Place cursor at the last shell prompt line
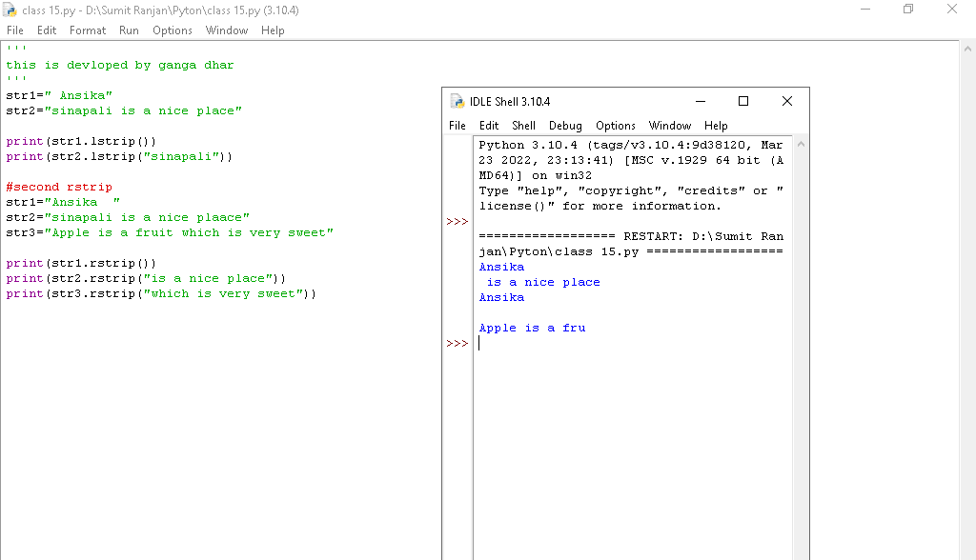Viewport: 976px width, 560px height. click(572, 343)
